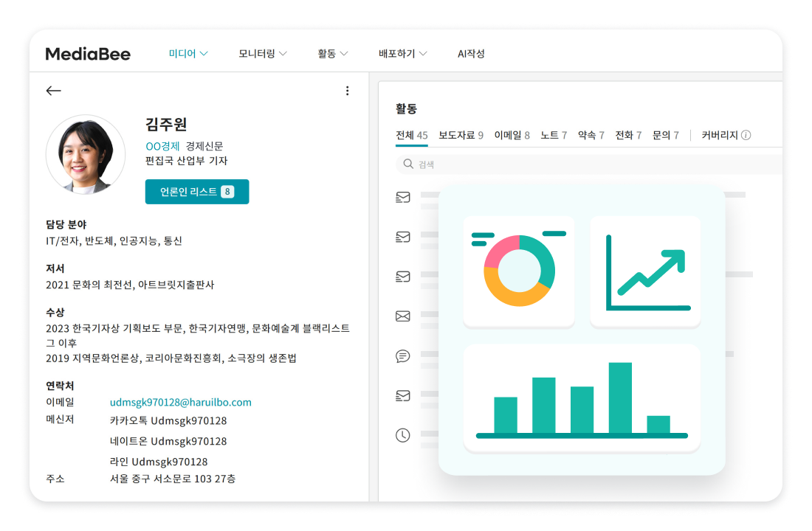The height and width of the screenshot is (531, 812).
Task: Click the donut chart illustration
Action: [517, 271]
